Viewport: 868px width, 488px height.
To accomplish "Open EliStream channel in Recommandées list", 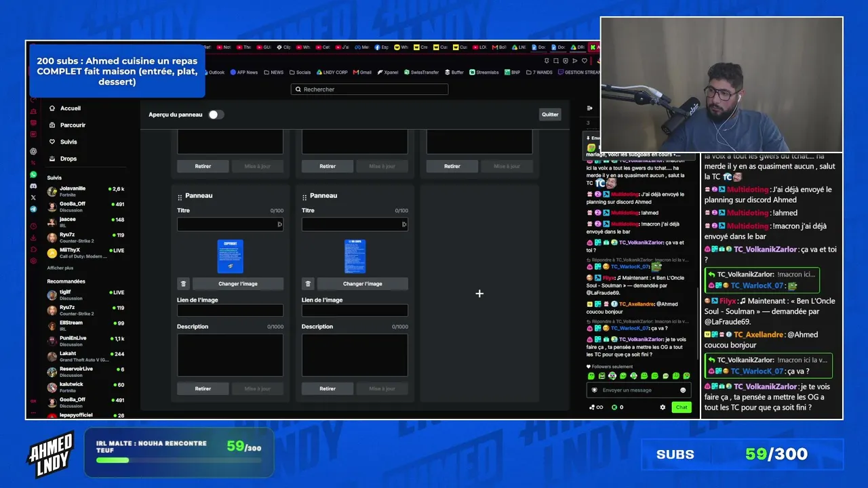I will (x=85, y=326).
